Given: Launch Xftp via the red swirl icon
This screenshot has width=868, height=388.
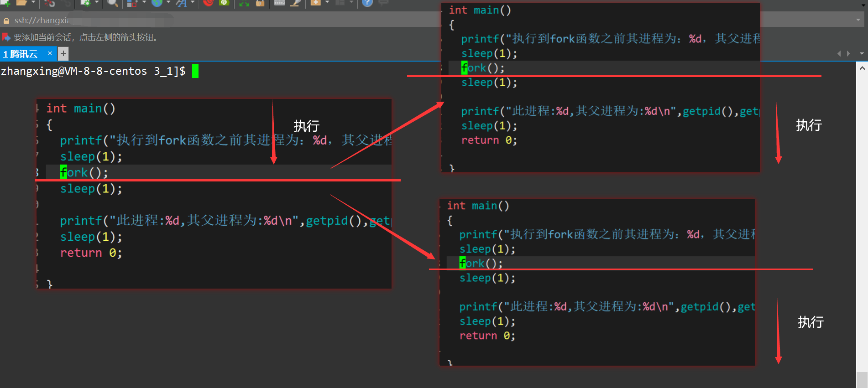Looking at the screenshot, I should (209, 3).
